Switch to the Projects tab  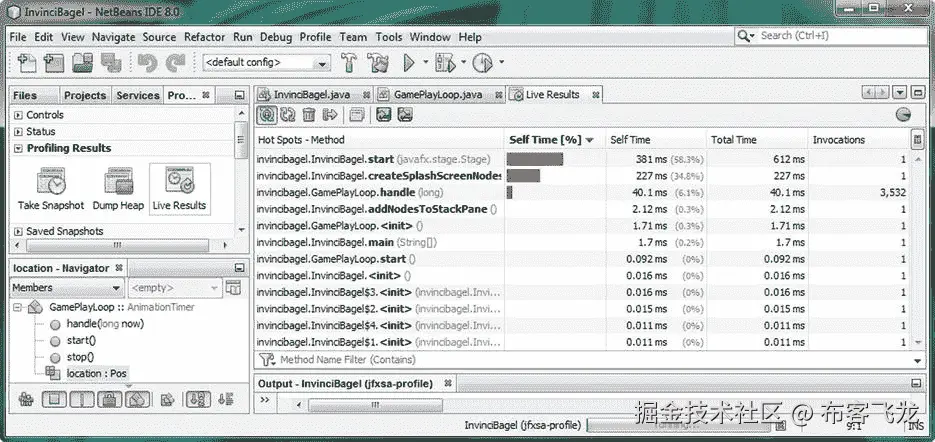[85, 95]
